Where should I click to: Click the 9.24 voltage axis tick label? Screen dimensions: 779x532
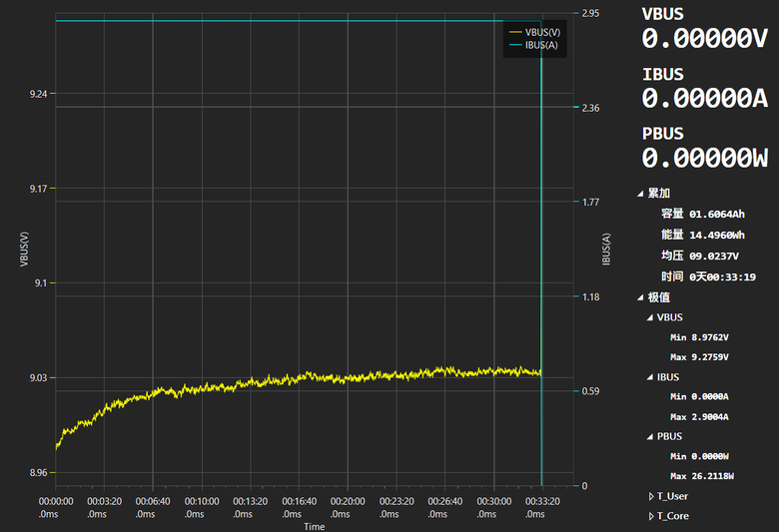click(39, 94)
